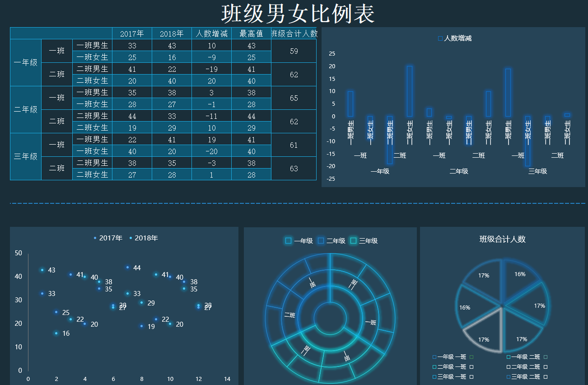Toggle 三年级 legend above the sunburst chart

click(364, 241)
